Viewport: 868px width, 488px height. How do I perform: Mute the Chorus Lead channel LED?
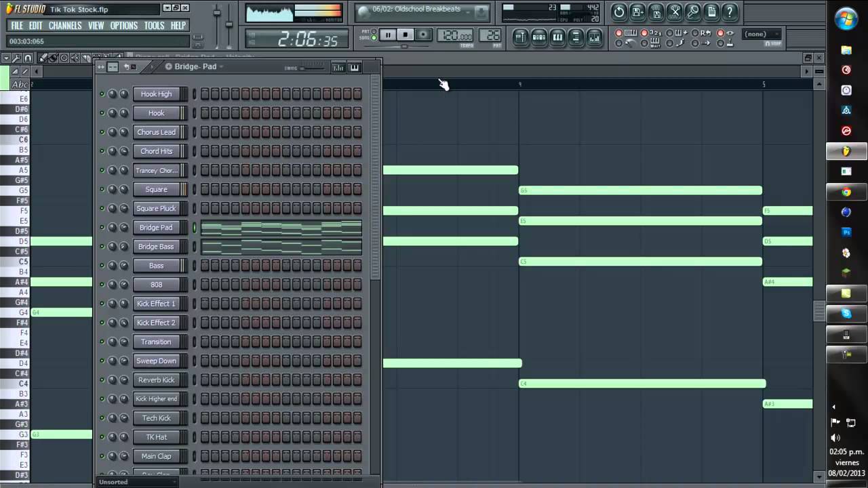click(x=102, y=132)
